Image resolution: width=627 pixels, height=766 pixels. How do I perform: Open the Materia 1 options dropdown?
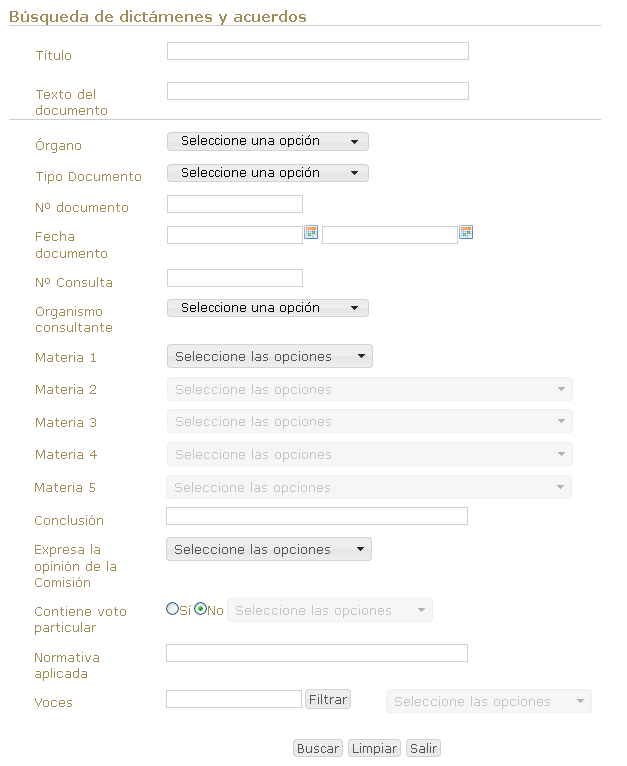tap(270, 356)
